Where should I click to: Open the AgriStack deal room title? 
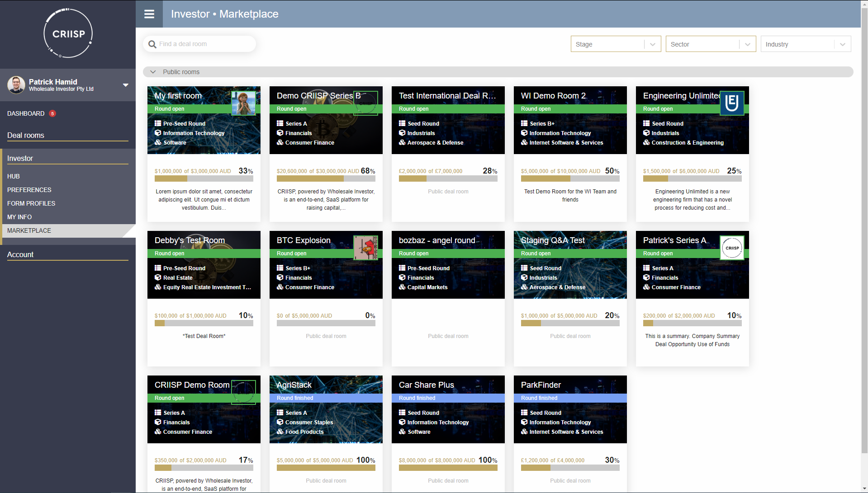(294, 385)
